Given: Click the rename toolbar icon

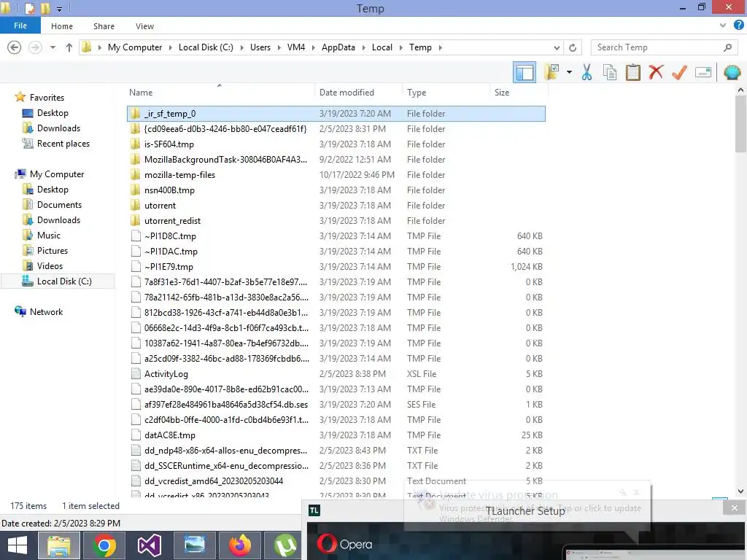Looking at the screenshot, I should 703,72.
